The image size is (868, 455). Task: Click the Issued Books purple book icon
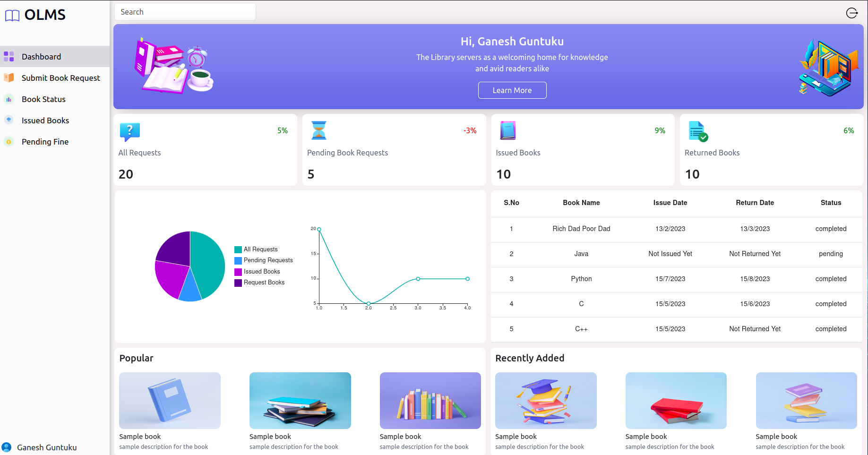[x=508, y=131]
